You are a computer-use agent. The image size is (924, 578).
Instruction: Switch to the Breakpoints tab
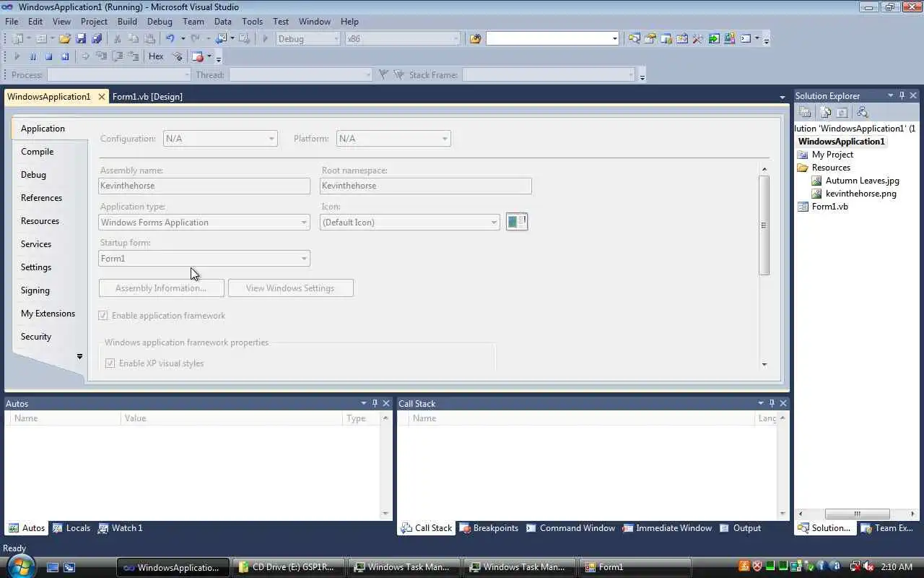click(x=489, y=528)
